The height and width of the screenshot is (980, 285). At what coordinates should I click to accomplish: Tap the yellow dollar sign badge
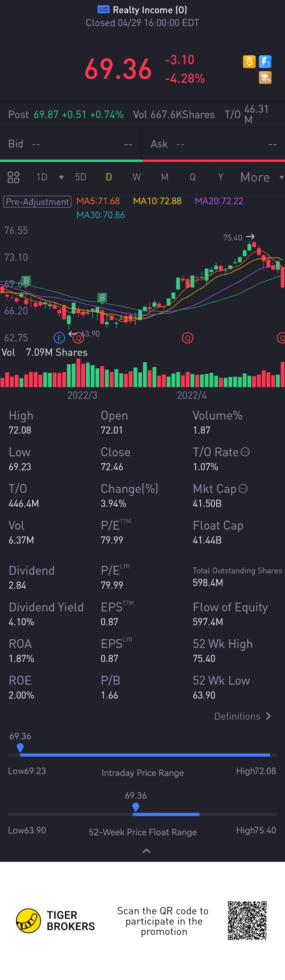tap(249, 62)
